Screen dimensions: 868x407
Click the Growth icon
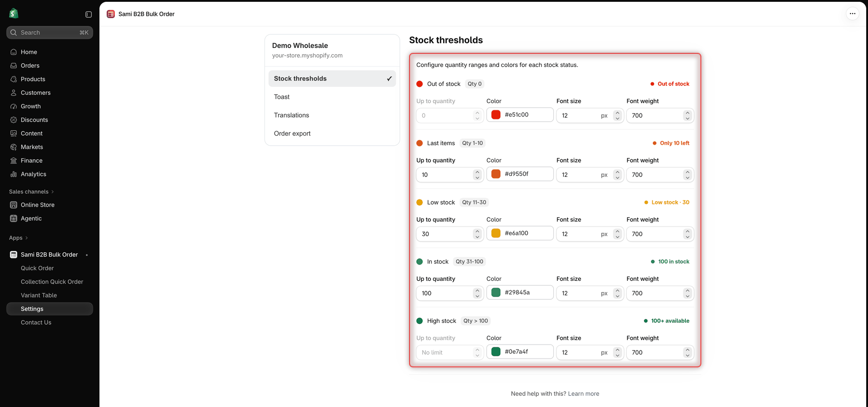point(14,106)
